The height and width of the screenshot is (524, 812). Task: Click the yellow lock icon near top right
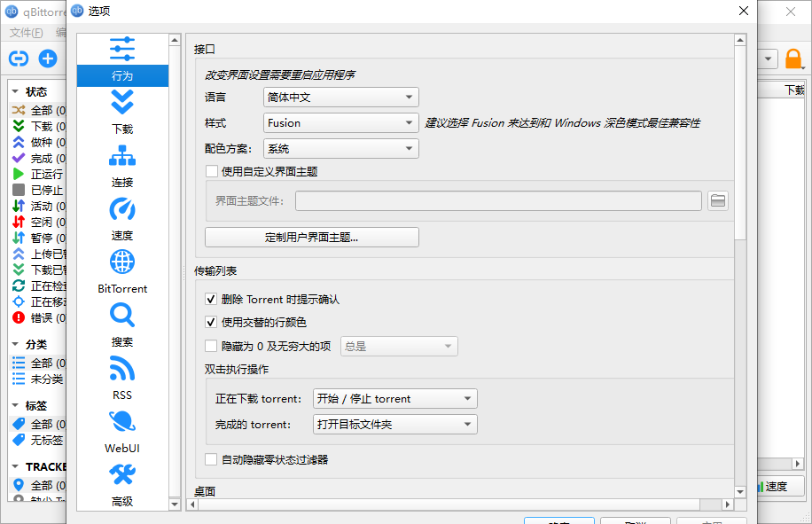click(x=793, y=58)
